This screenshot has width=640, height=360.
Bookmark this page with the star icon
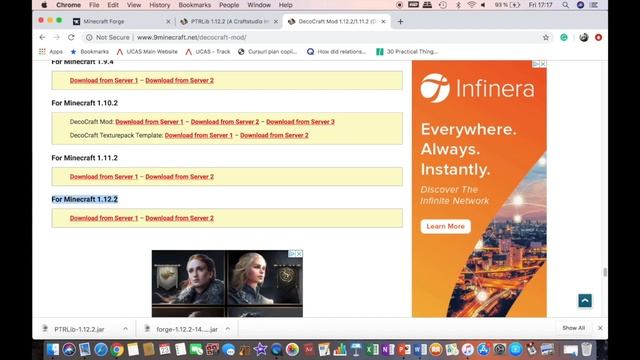pos(546,38)
